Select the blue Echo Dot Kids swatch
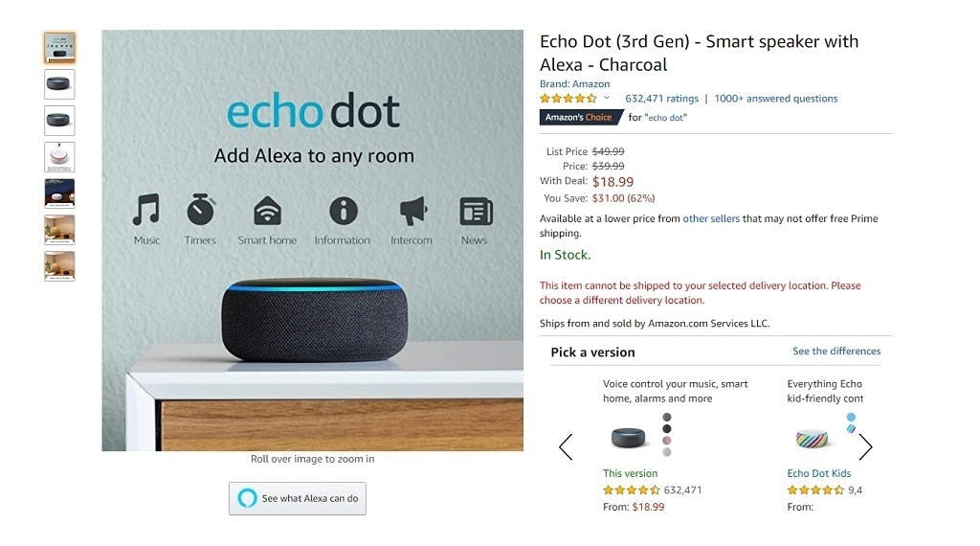The width and height of the screenshot is (980, 546). point(851,417)
